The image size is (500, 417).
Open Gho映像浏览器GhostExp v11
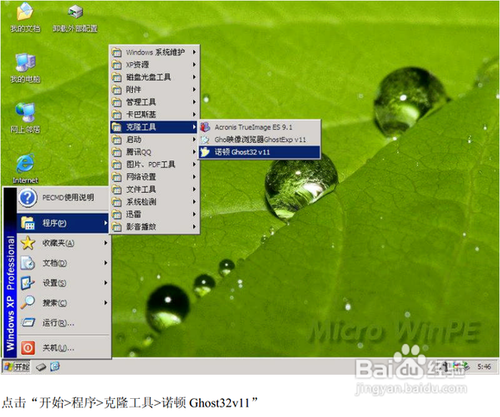click(x=260, y=139)
